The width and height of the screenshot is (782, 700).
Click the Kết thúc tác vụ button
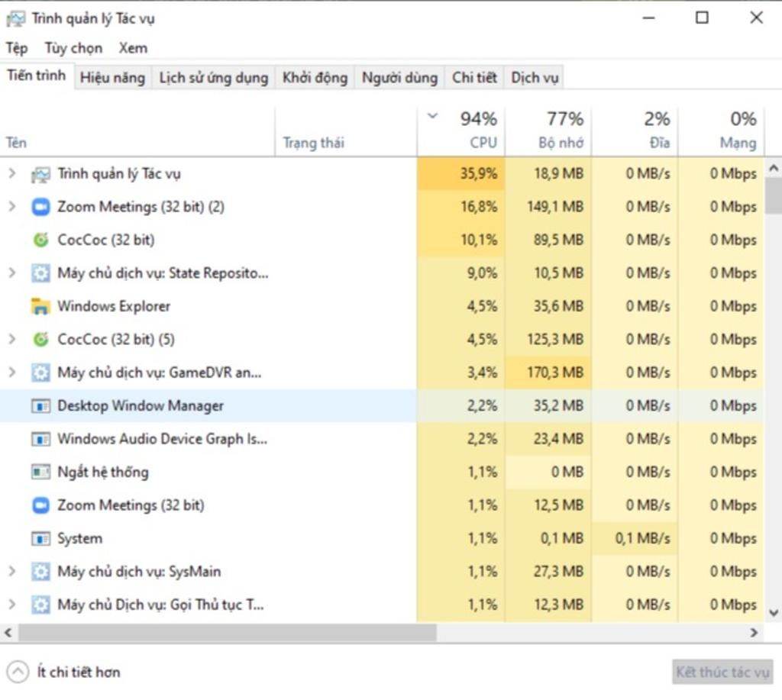coord(722,672)
